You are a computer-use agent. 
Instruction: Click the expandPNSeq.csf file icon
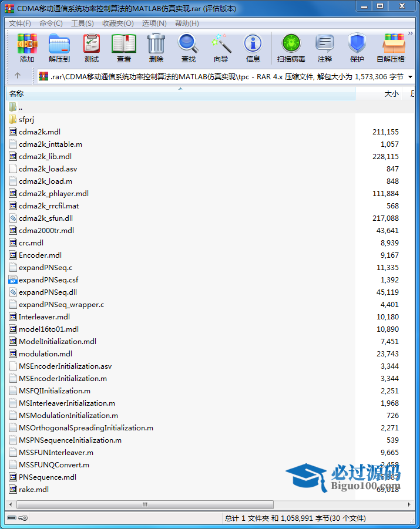click(13, 280)
